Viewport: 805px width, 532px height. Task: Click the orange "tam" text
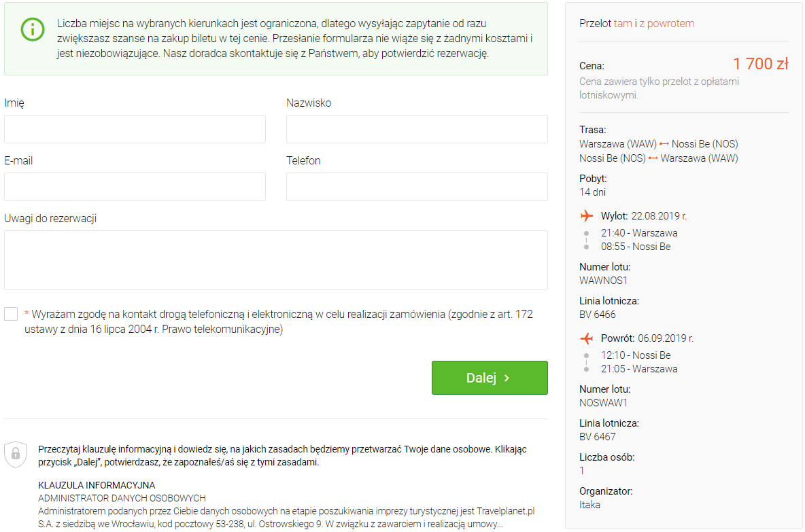coord(623,23)
